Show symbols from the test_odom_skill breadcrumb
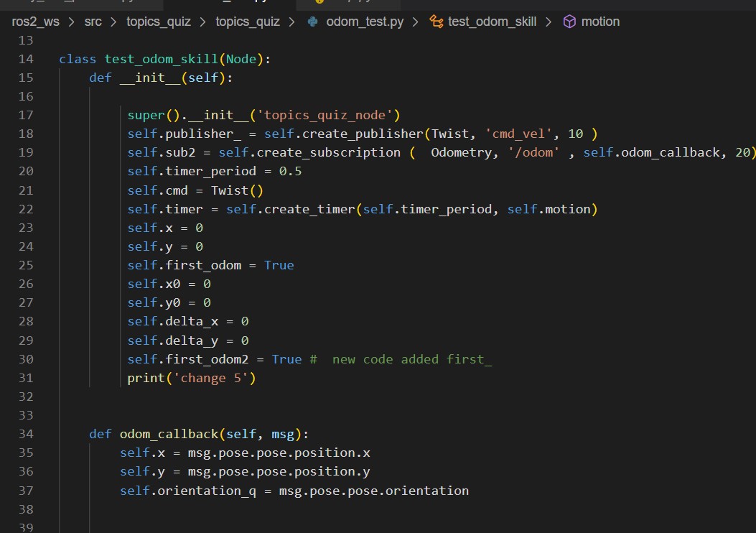The width and height of the screenshot is (756, 533). (492, 22)
